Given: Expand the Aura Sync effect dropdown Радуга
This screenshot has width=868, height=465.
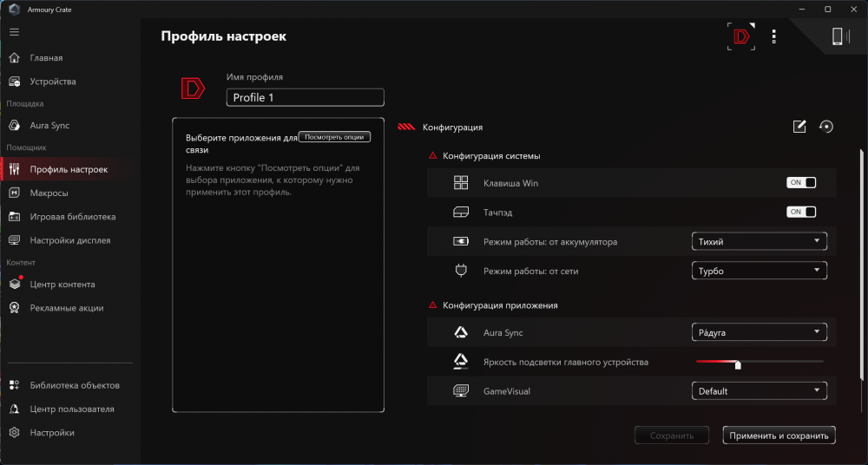Looking at the screenshot, I should pyautogui.click(x=759, y=332).
